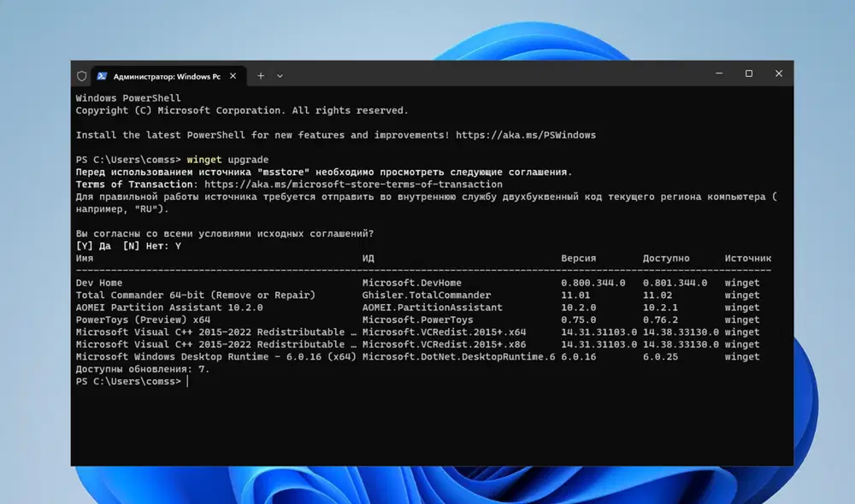Expand the new tab profile dropdown
The width and height of the screenshot is (855, 504).
click(x=280, y=76)
